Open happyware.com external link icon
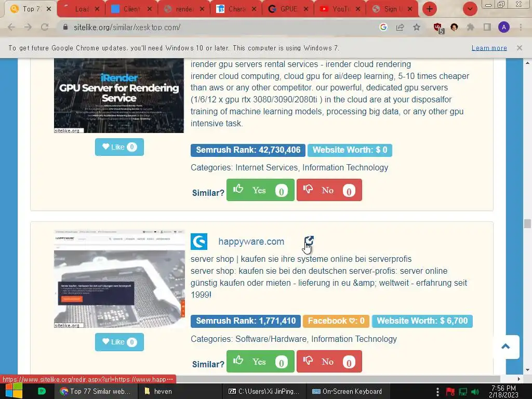 point(309,241)
